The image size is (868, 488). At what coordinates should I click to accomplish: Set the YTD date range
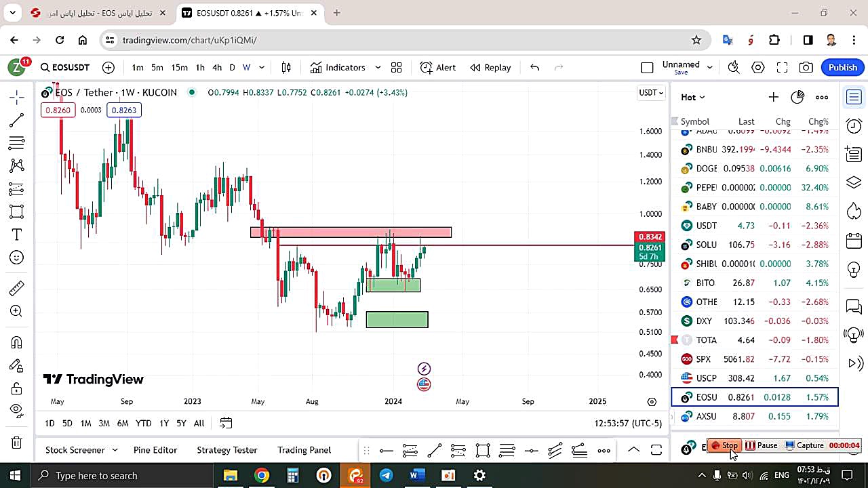(143, 423)
